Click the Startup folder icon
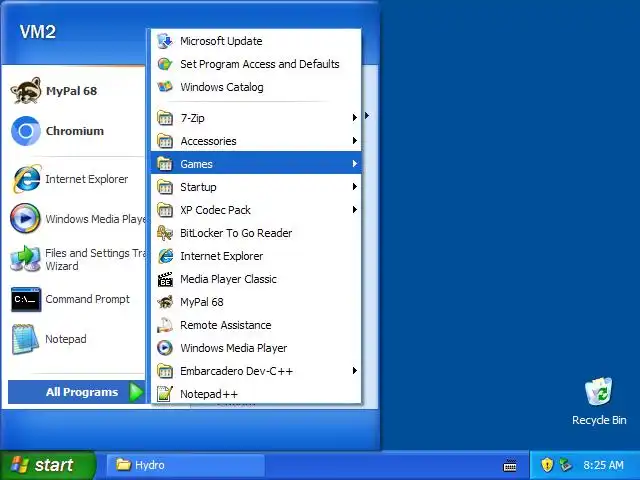 165,187
